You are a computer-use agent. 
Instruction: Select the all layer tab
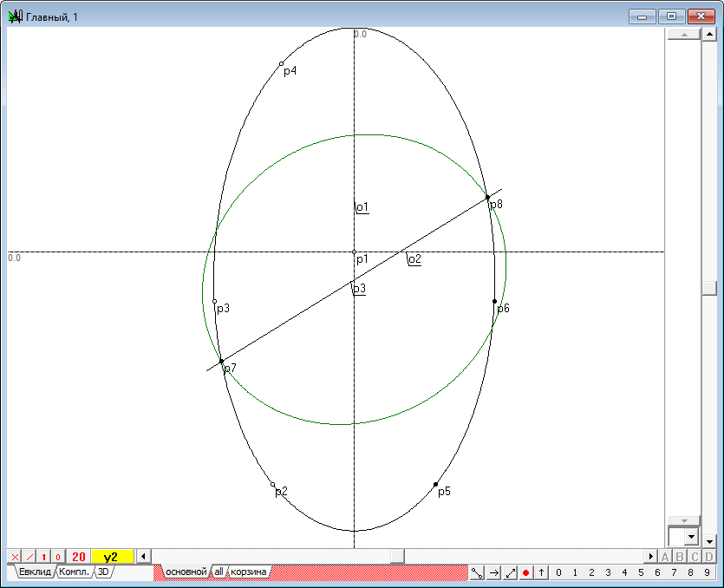pos(219,572)
